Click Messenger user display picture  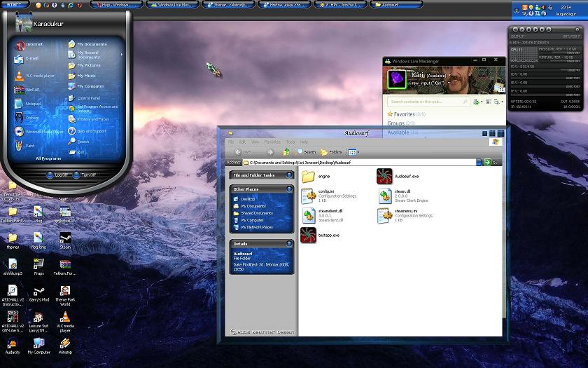click(396, 79)
